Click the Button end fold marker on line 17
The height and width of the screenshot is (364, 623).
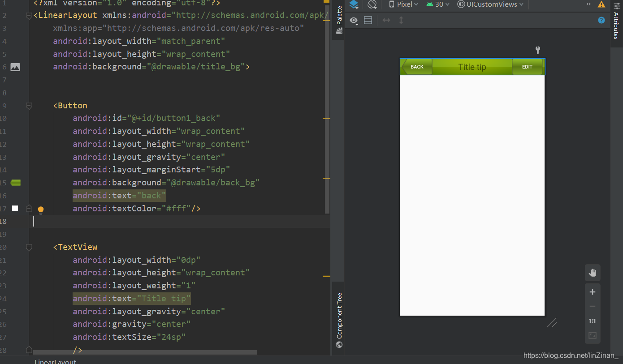(29, 209)
